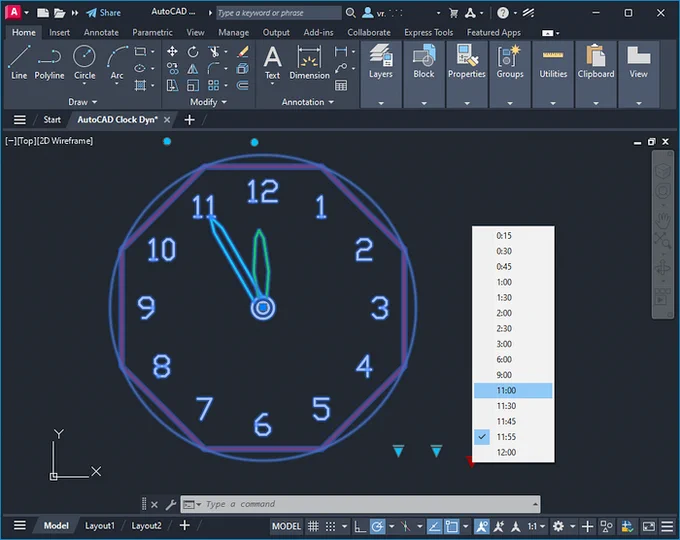The image size is (680, 540).
Task: Choose 6:00 from the time list
Action: (x=513, y=359)
